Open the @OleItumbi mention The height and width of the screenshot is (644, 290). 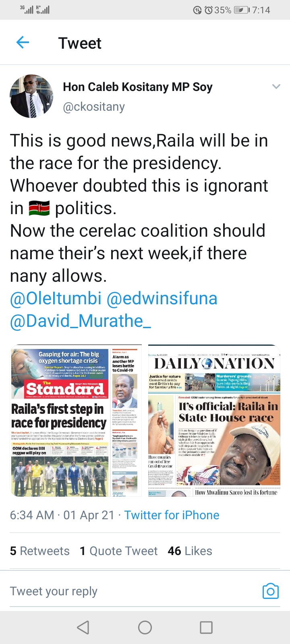tap(56, 299)
